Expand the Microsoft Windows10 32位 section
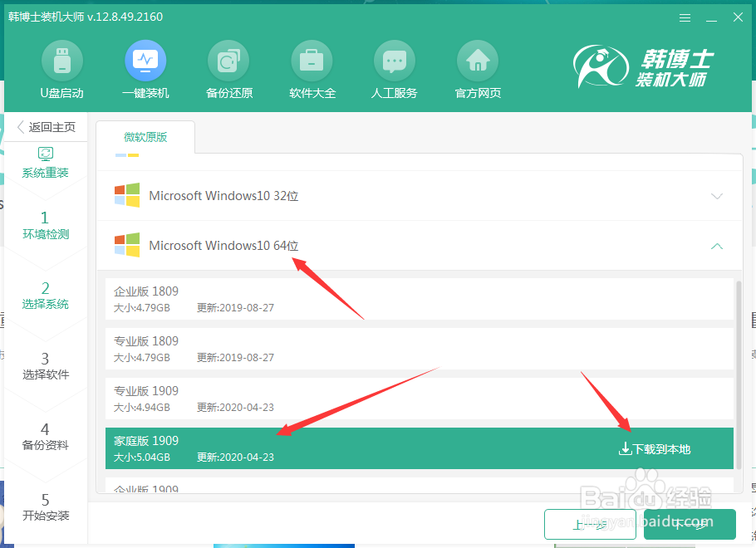 point(716,196)
